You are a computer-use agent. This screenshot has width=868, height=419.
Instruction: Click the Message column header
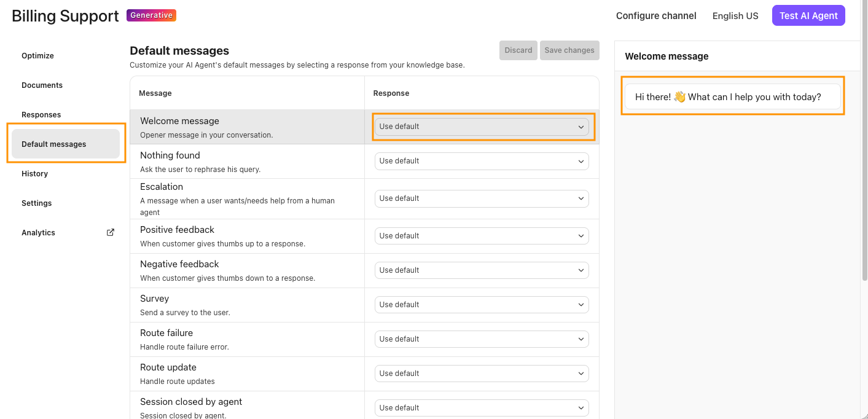pyautogui.click(x=155, y=93)
